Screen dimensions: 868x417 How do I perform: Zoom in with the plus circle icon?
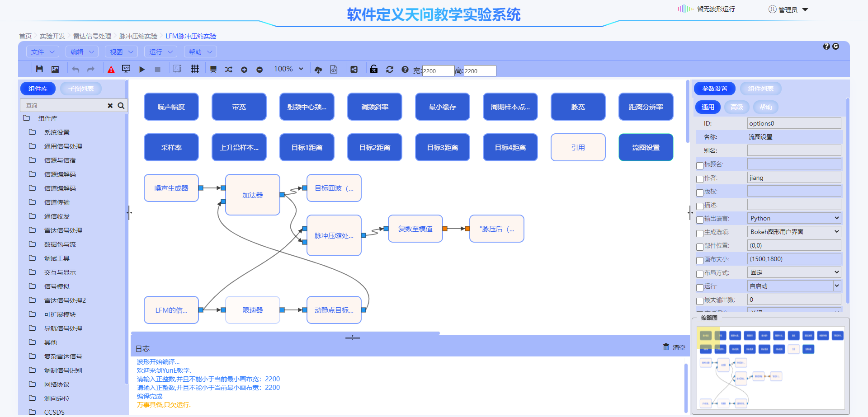coord(244,70)
